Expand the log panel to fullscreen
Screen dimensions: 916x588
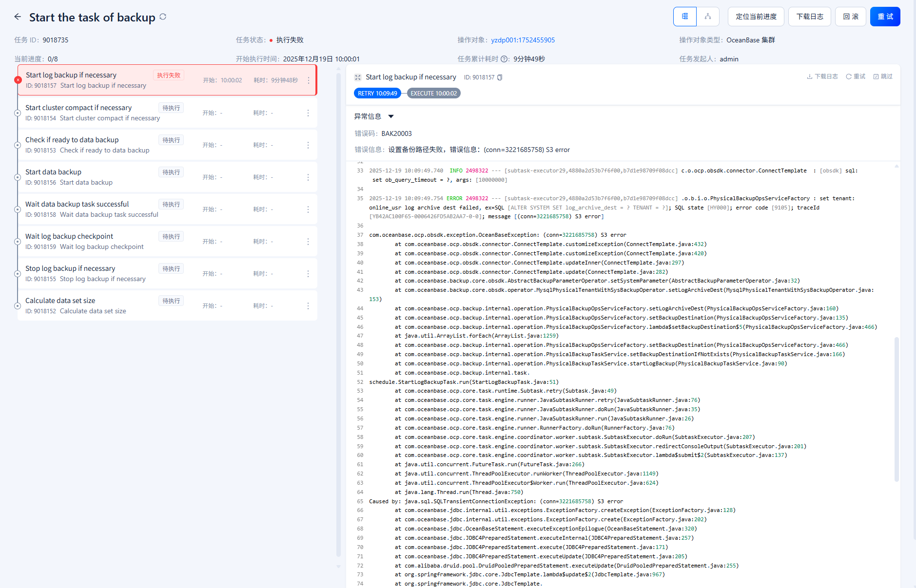tap(358, 77)
